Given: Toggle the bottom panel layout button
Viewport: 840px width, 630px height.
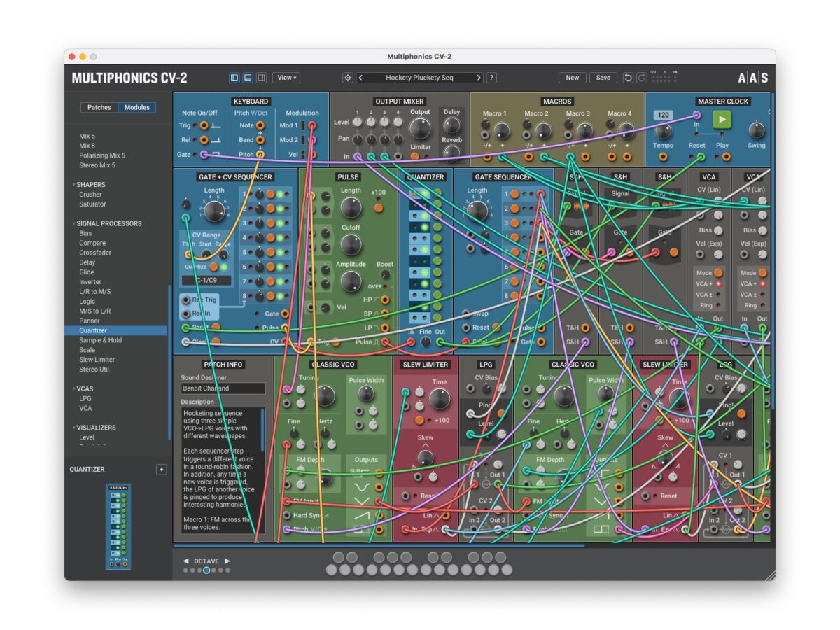Looking at the screenshot, I should pos(248,78).
